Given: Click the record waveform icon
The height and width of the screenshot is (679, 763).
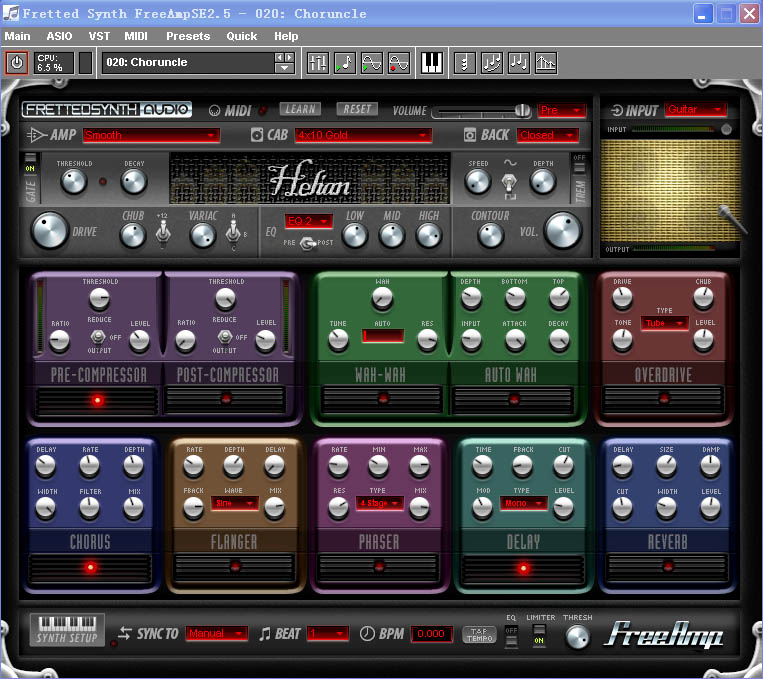Looking at the screenshot, I should pos(399,63).
